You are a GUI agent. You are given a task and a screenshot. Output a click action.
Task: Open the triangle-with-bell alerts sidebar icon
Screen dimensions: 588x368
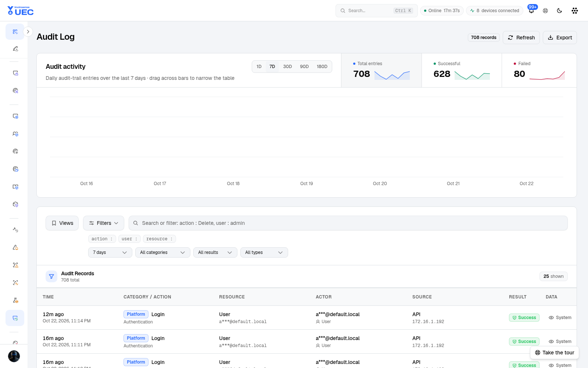[x=15, y=247]
